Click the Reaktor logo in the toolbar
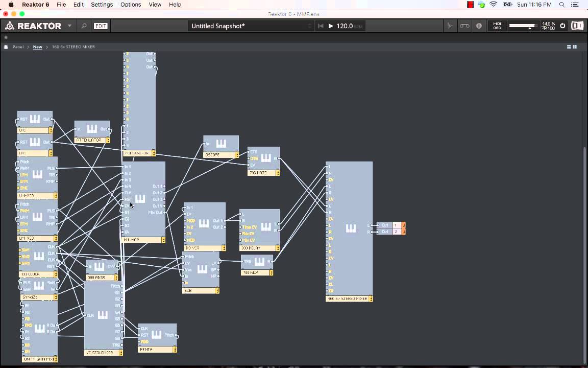The width and height of the screenshot is (588, 368). [x=33, y=26]
